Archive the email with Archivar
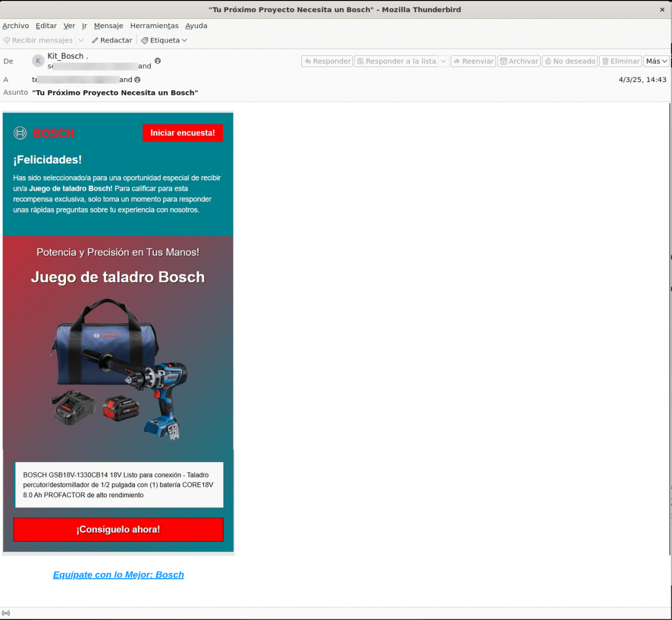Image resolution: width=672 pixels, height=620 pixels. (519, 61)
